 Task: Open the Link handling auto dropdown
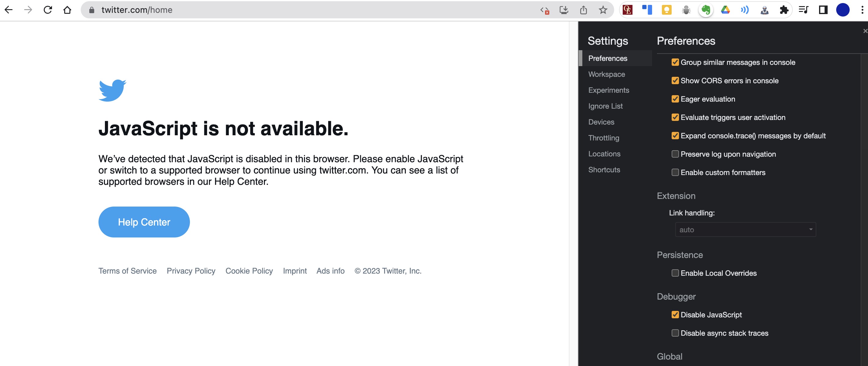(x=745, y=230)
